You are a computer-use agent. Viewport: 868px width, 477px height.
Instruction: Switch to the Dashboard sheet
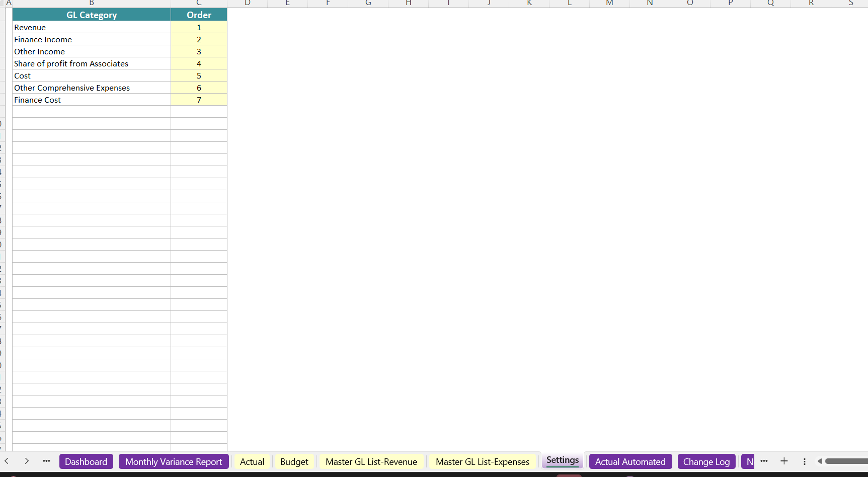pyautogui.click(x=86, y=461)
